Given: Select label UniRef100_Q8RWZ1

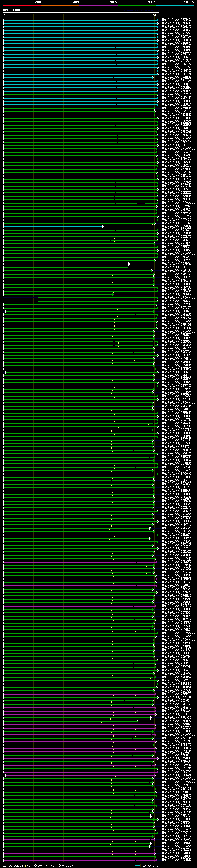Looking at the screenshot, I should click(x=177, y=311).
